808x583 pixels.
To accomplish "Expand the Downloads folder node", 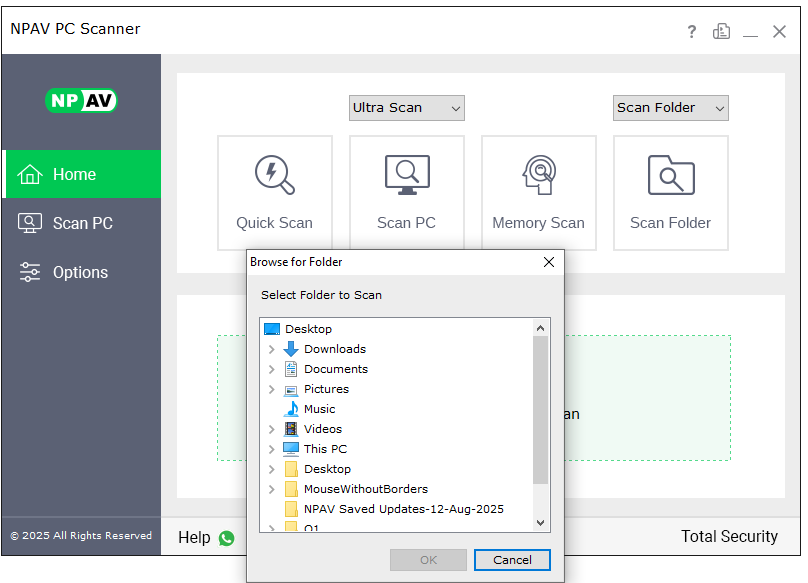I will click(271, 349).
